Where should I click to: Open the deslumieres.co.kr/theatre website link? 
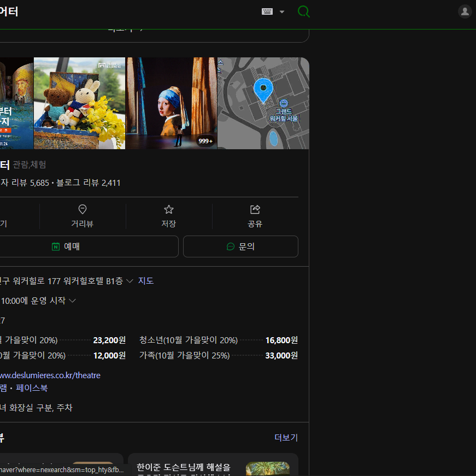pyautogui.click(x=50, y=375)
